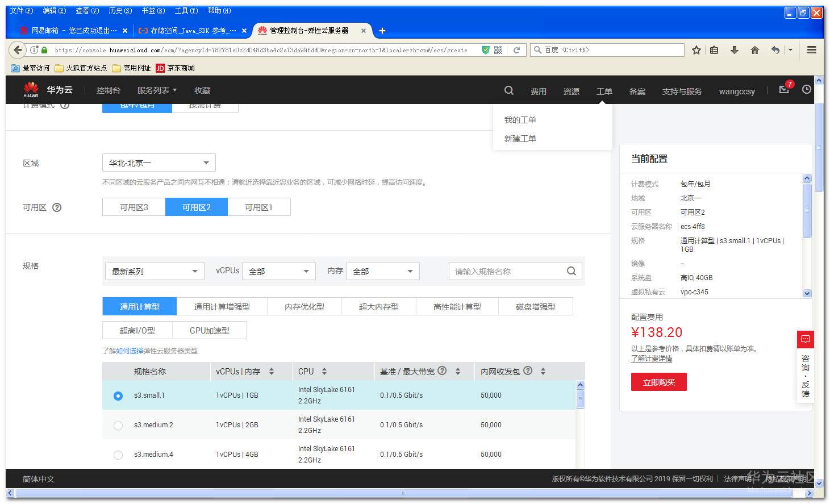Image resolution: width=830 pixels, height=504 pixels.
Task: Choose availability zone 可用区1
Action: click(259, 207)
